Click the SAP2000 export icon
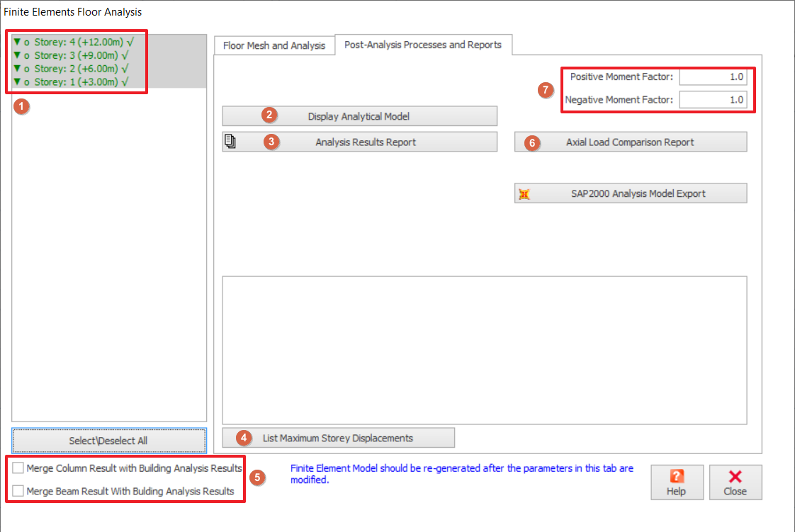This screenshot has width=795, height=532. pyautogui.click(x=524, y=193)
